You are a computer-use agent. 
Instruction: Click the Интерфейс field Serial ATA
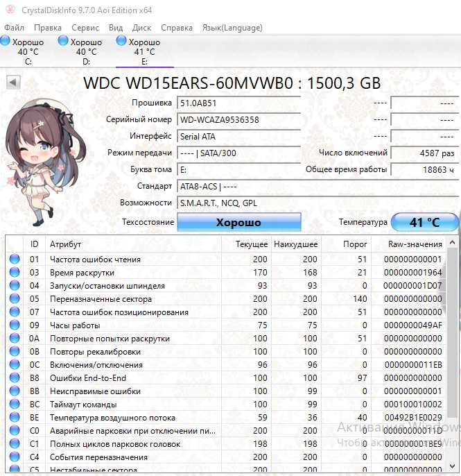point(238,136)
